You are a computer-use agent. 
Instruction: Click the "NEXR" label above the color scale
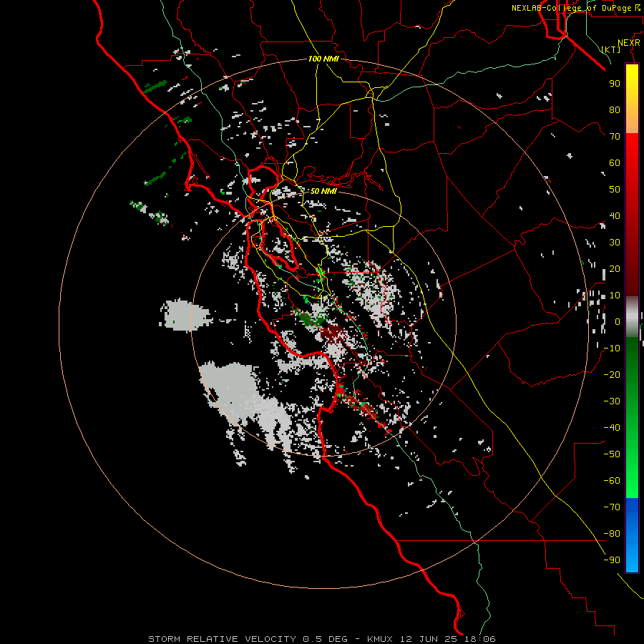pos(629,43)
